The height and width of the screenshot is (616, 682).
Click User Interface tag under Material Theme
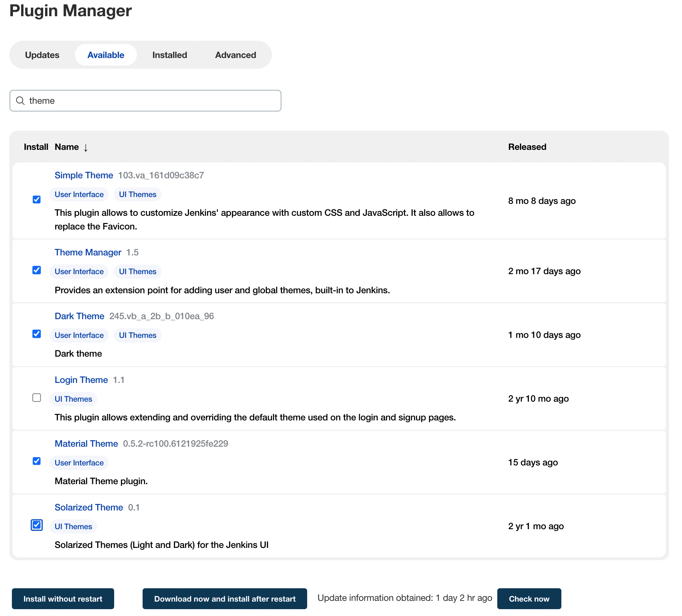[79, 463]
